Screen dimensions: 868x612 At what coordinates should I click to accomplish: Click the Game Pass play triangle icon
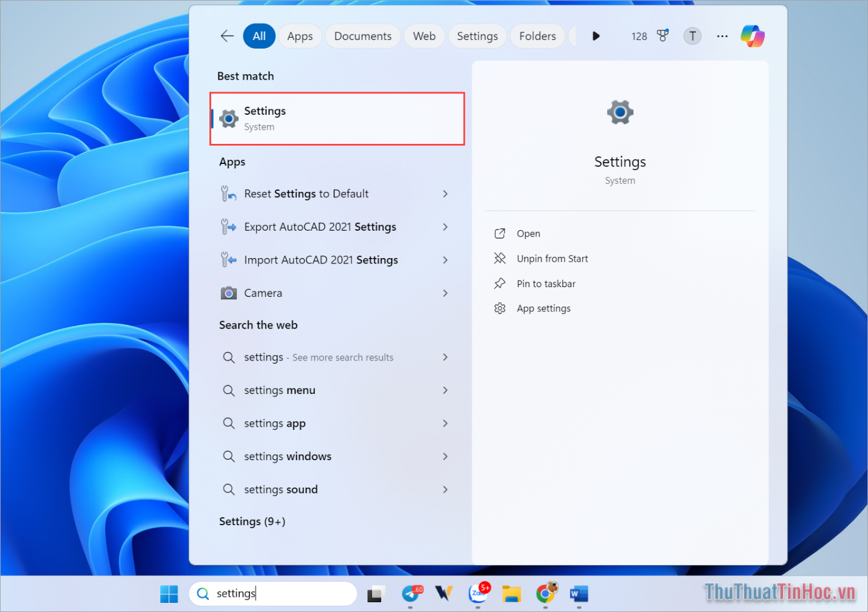[595, 36]
